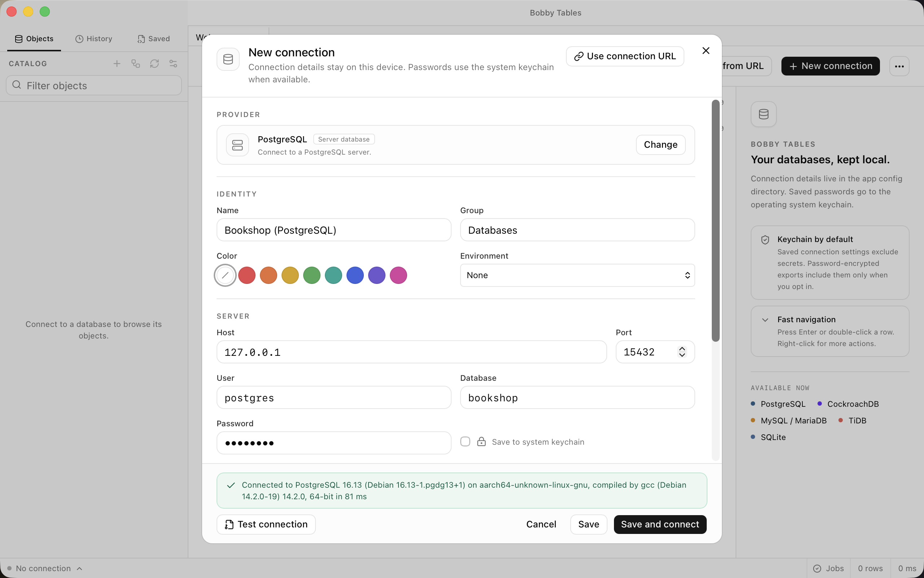Screen dimensions: 924x578
Task: Decrease the Port value with down arrow
Action: coord(682,355)
